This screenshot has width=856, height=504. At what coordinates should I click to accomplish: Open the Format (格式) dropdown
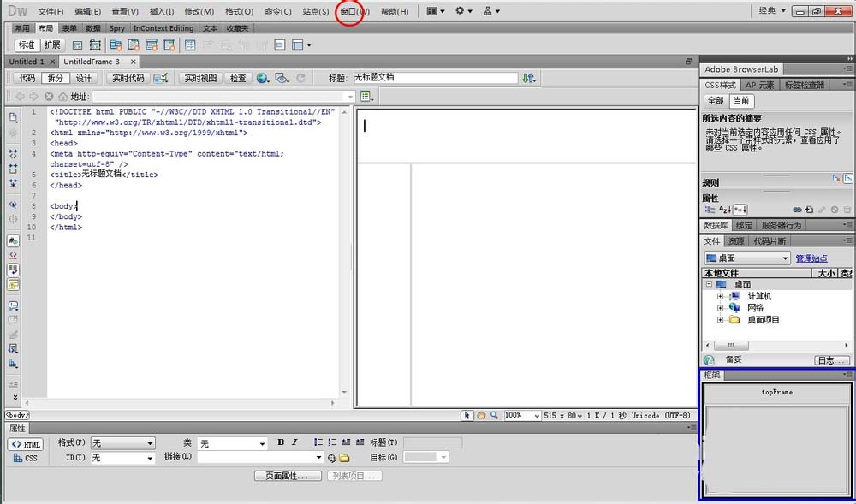122,443
